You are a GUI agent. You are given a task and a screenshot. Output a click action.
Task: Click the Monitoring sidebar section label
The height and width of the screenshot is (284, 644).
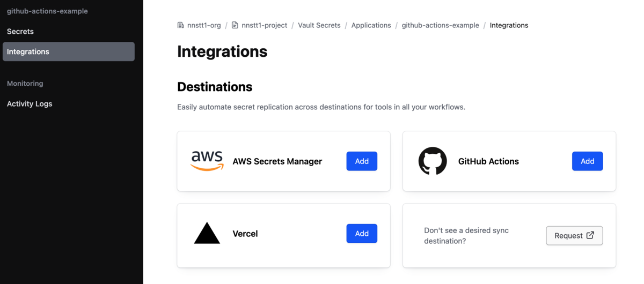coord(25,84)
